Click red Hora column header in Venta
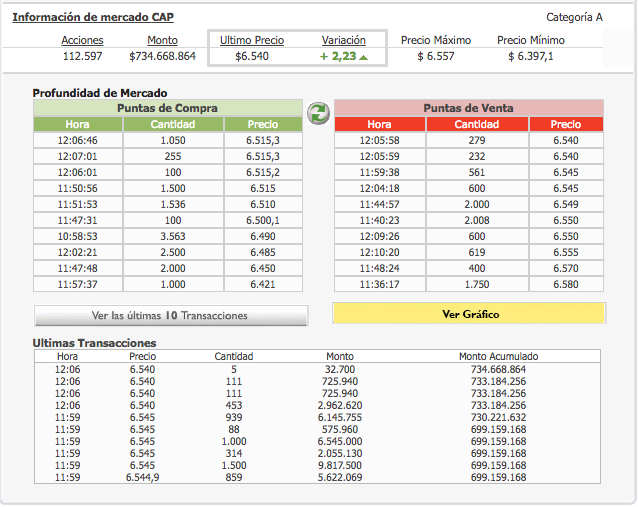Screen dimensions: 638x507 click(380, 125)
